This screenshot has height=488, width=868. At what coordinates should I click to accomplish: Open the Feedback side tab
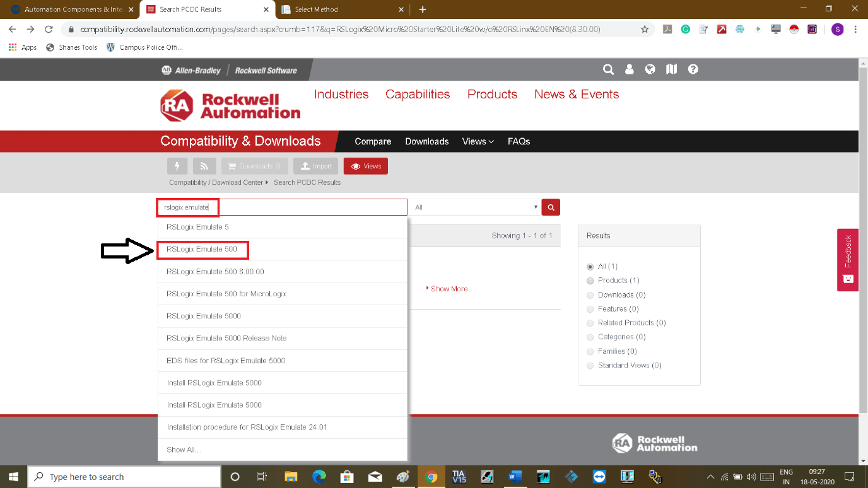[848, 260]
